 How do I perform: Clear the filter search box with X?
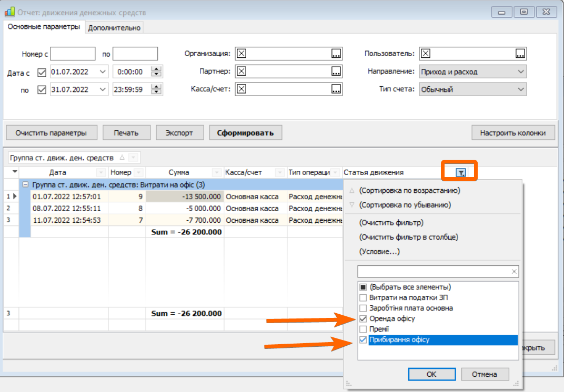[x=514, y=272]
